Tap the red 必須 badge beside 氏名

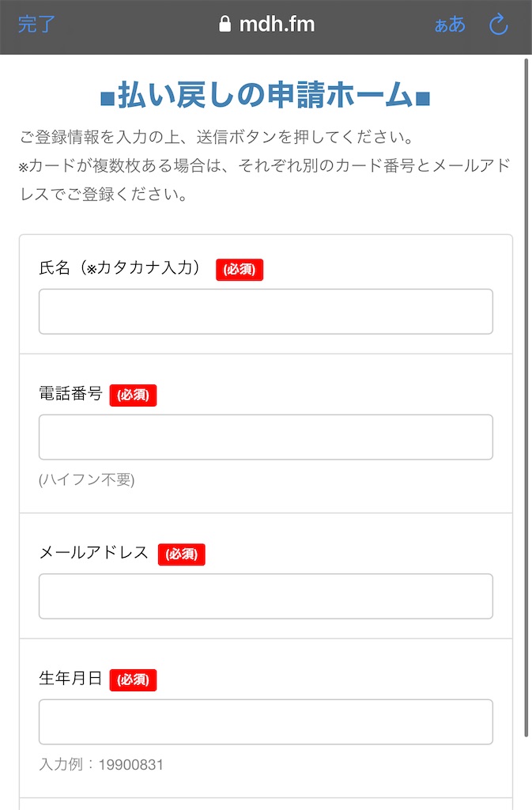(x=240, y=269)
